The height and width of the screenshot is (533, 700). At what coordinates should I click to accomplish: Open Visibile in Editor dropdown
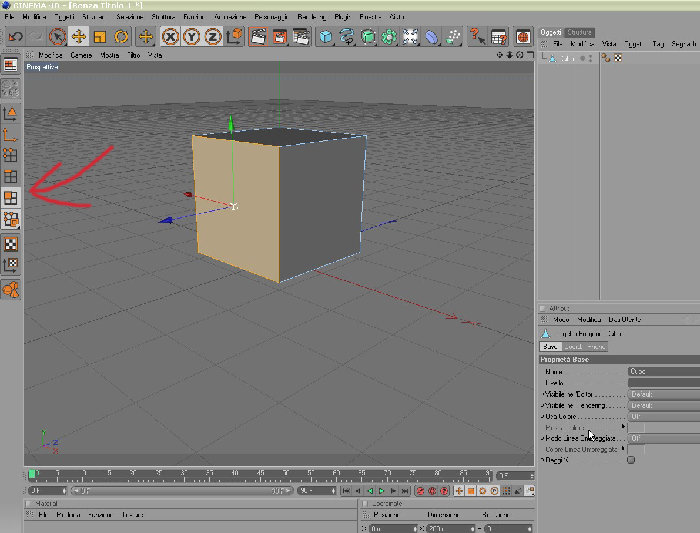[x=664, y=394]
